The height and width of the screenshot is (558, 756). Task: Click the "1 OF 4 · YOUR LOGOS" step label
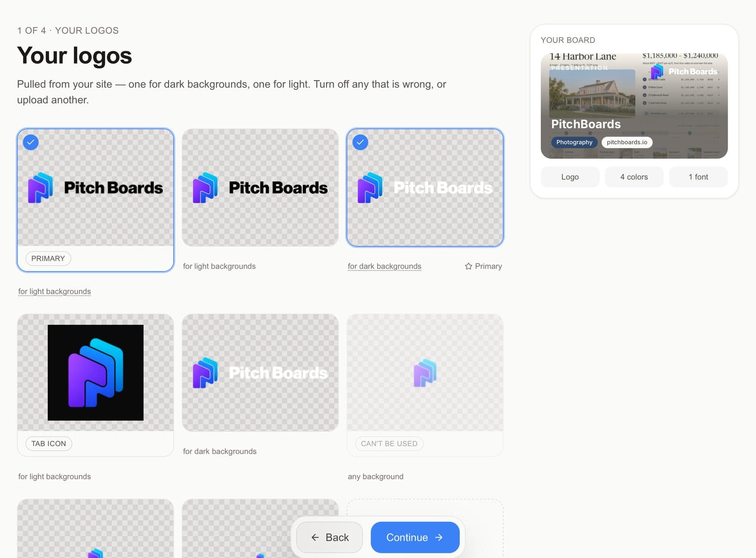point(68,31)
